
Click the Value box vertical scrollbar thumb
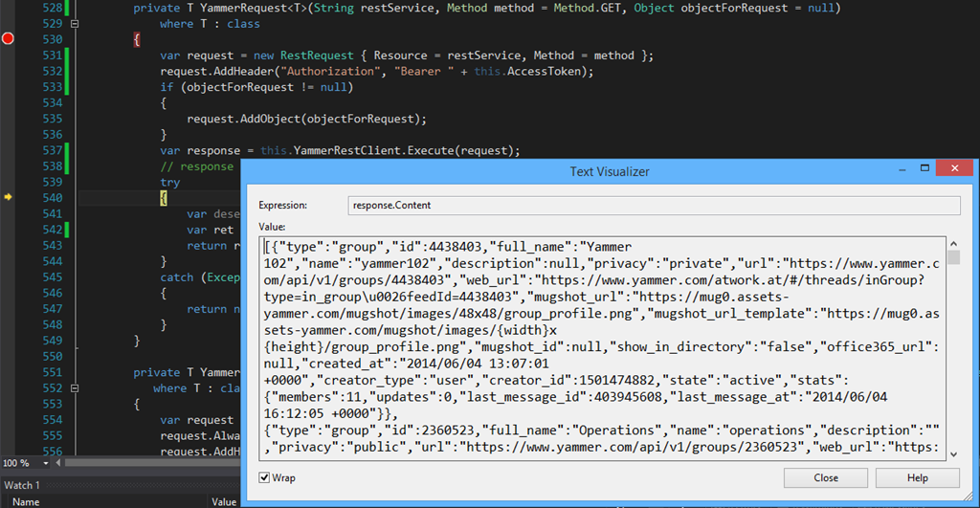pos(953,257)
